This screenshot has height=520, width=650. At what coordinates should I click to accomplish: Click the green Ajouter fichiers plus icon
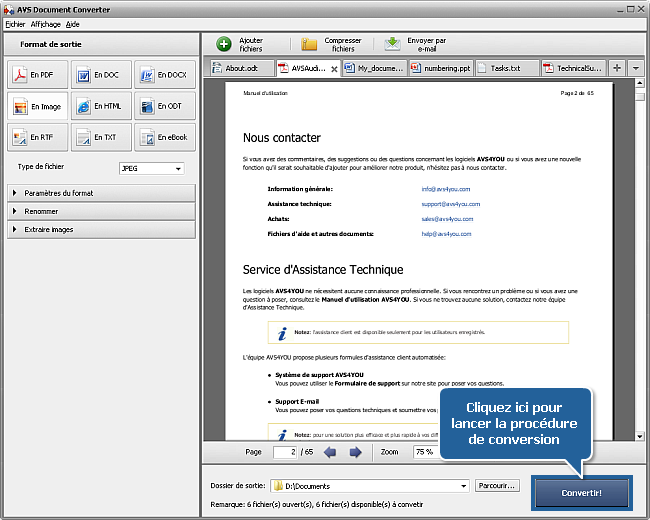pos(224,44)
